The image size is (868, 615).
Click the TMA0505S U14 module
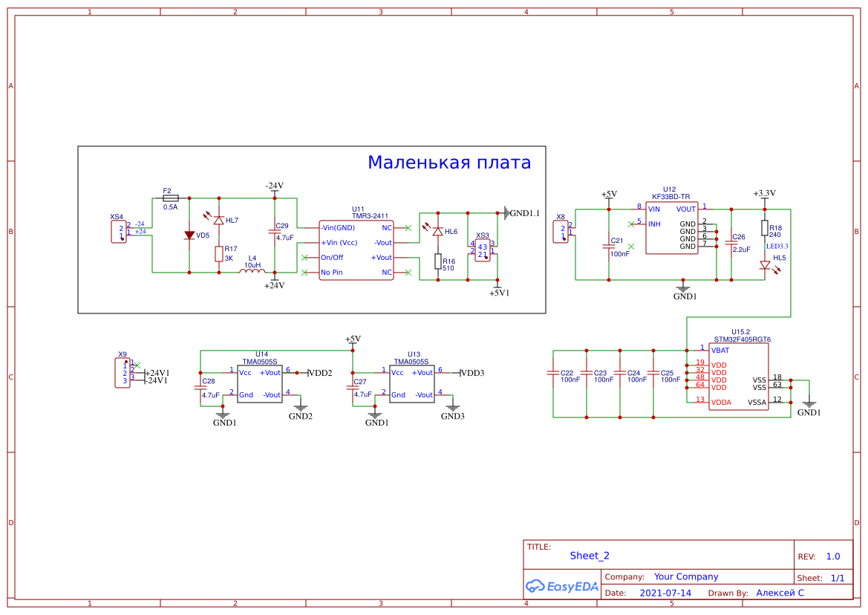point(260,383)
